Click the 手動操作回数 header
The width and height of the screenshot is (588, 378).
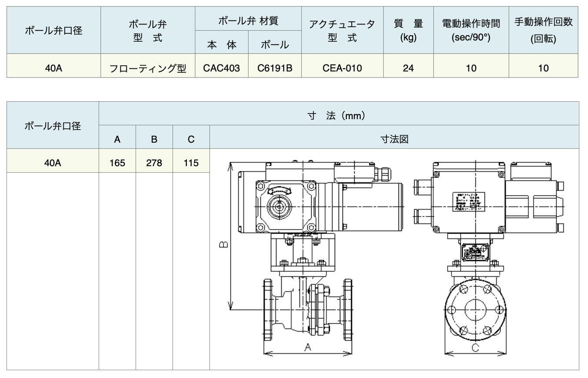(544, 30)
